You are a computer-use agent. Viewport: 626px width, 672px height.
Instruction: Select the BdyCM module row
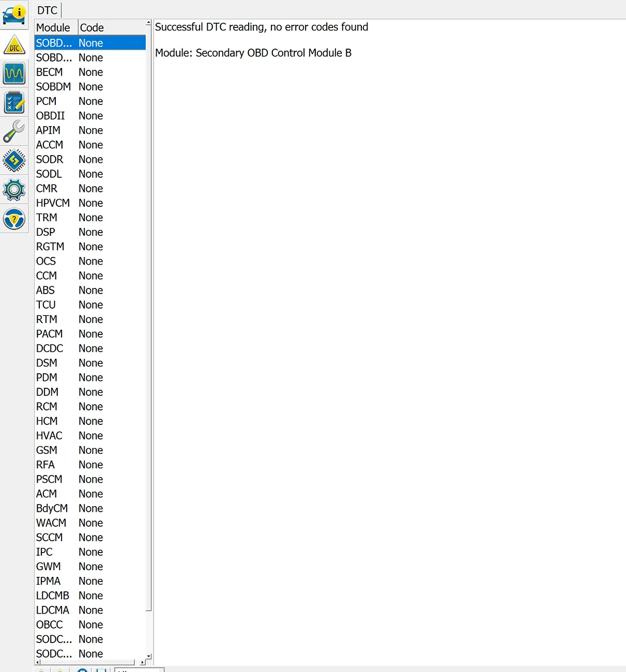coord(52,509)
